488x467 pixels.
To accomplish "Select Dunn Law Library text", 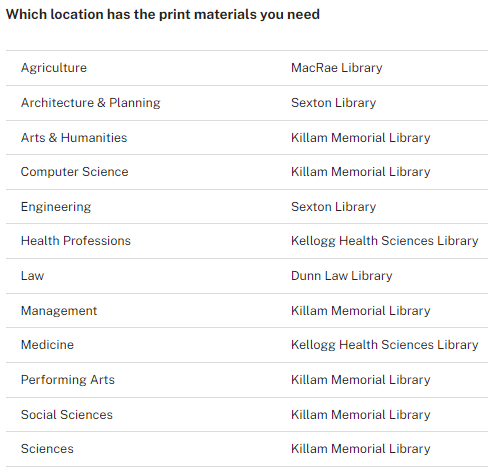I will 342,276.
